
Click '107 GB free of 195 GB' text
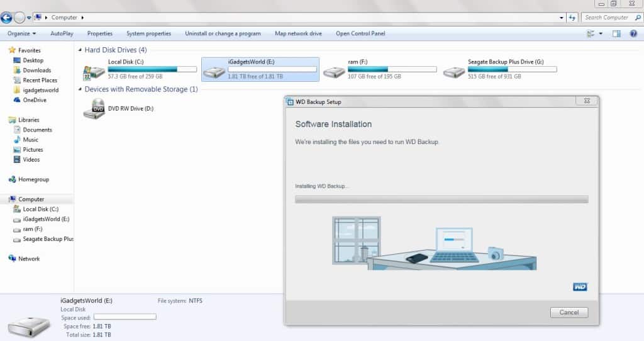[374, 76]
